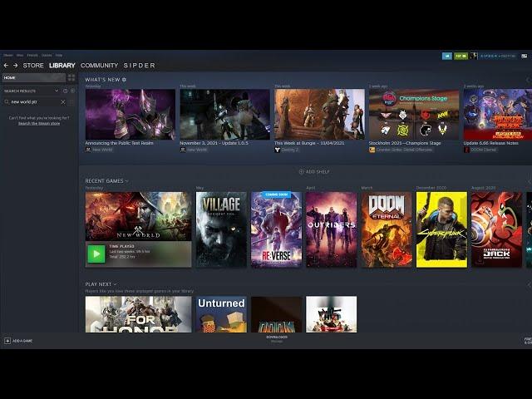This screenshot has width=532, height=399.
Task: Click Search the Steam store link
Action: pos(39,124)
